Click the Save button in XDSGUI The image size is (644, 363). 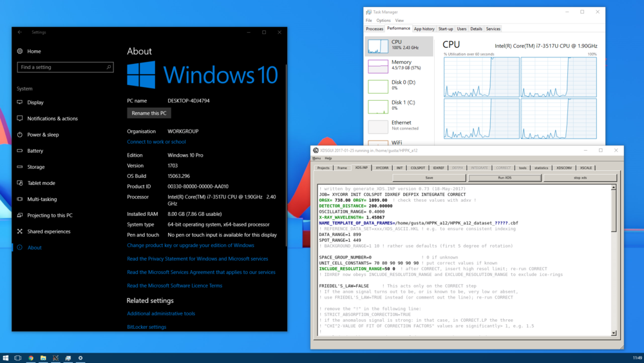429,177
